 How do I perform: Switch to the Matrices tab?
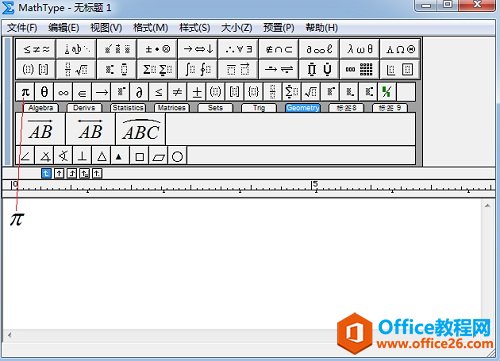(x=171, y=108)
